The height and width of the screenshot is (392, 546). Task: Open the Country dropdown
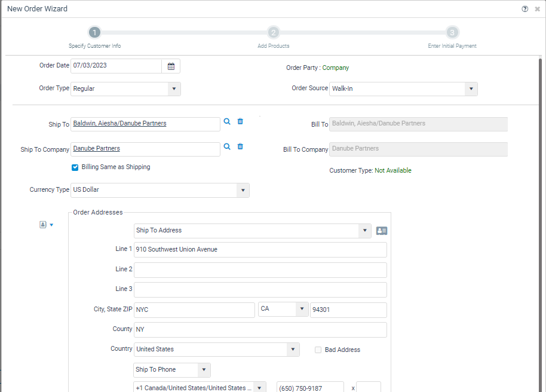point(293,349)
